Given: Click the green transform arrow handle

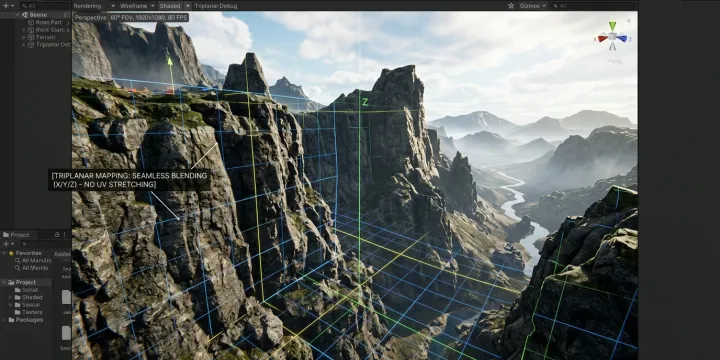Looking at the screenshot, I should click(x=169, y=61).
